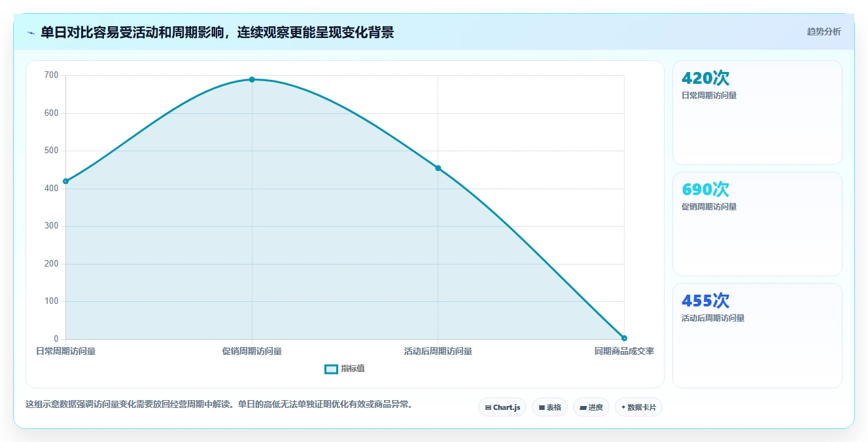
Task: Click the 690次 value in the second card
Action: click(x=705, y=189)
